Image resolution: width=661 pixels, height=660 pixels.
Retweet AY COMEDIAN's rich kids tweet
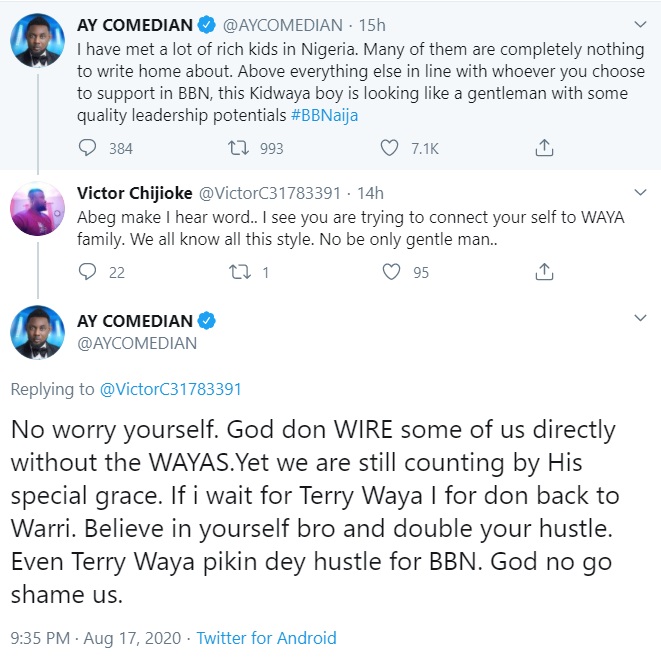point(239,147)
